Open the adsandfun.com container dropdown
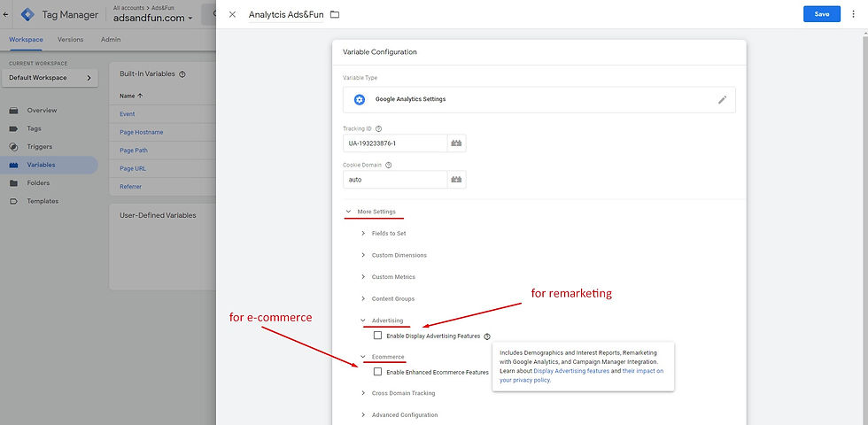 152,18
